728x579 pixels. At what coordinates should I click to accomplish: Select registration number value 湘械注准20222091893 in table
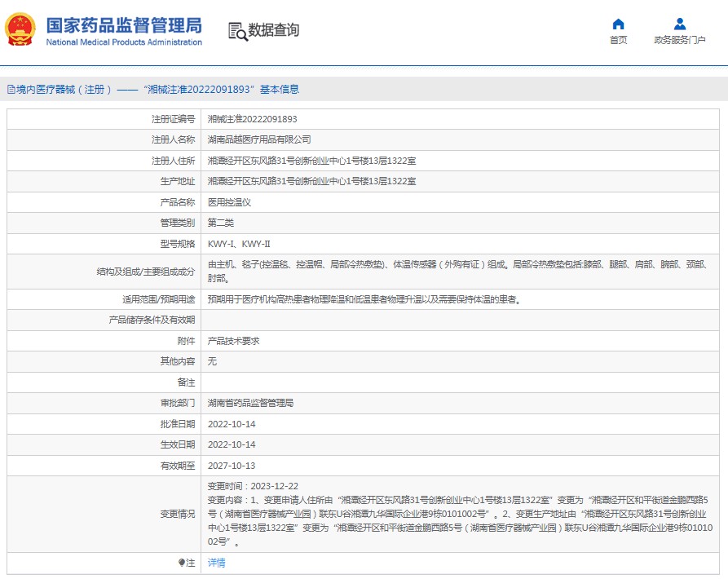coord(252,119)
